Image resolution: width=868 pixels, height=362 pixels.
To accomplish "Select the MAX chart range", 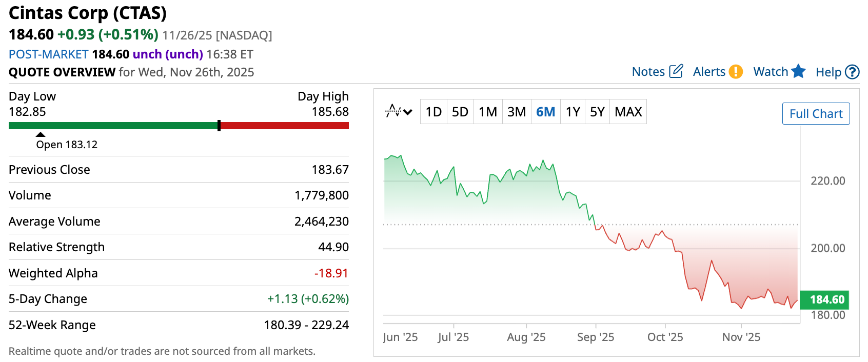I will (628, 112).
